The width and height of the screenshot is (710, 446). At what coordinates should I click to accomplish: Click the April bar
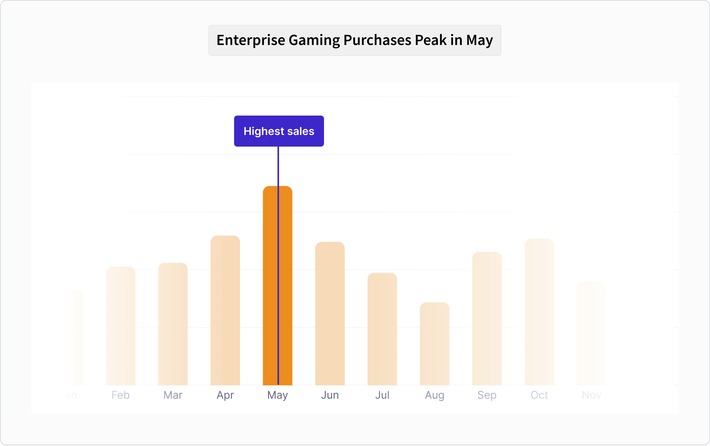[225, 310]
